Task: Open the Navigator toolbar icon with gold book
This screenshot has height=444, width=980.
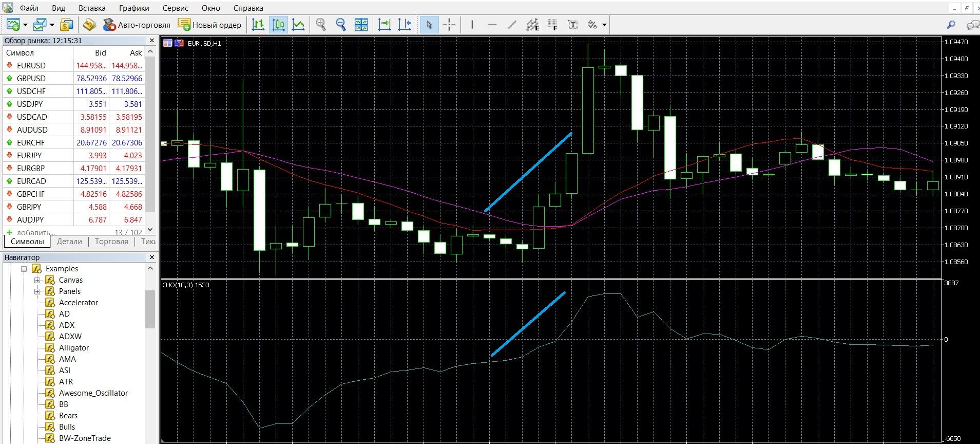Action: click(89, 24)
